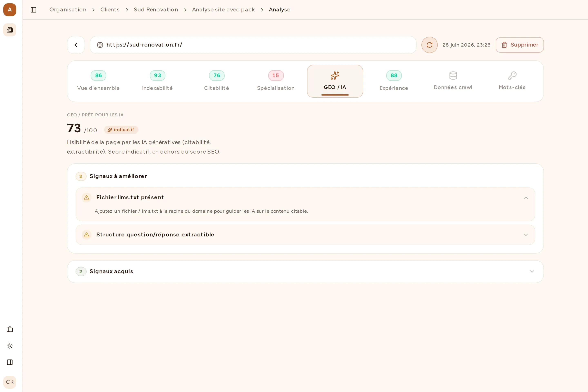The height and width of the screenshot is (392, 588).
Task: Toggle the sidebar panel icon in header
Action: pyautogui.click(x=33, y=10)
